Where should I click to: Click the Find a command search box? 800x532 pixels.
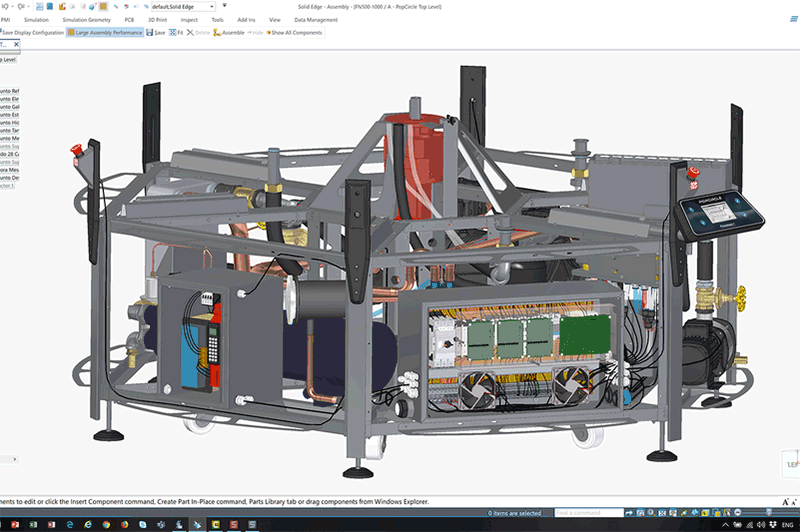pyautogui.click(x=589, y=513)
